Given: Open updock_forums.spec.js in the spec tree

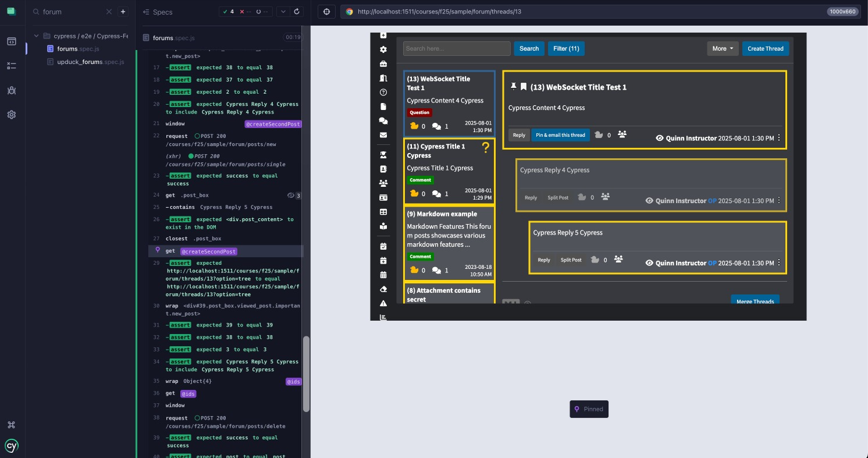Looking at the screenshot, I should 90,62.
